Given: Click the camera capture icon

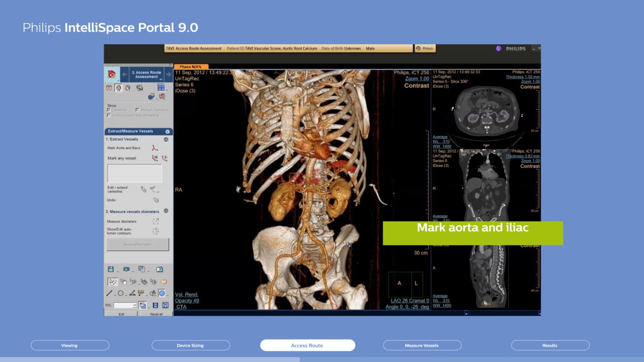Looking at the screenshot, I should coord(126,269).
